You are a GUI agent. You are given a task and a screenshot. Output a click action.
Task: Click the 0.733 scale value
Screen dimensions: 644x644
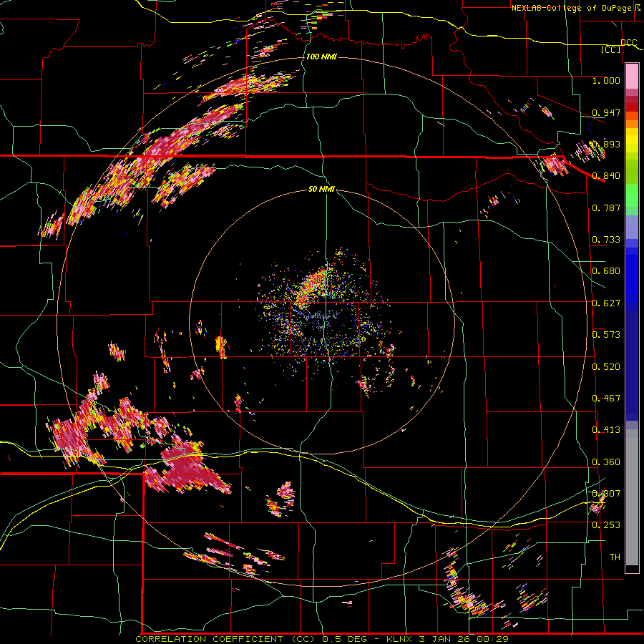point(606,239)
